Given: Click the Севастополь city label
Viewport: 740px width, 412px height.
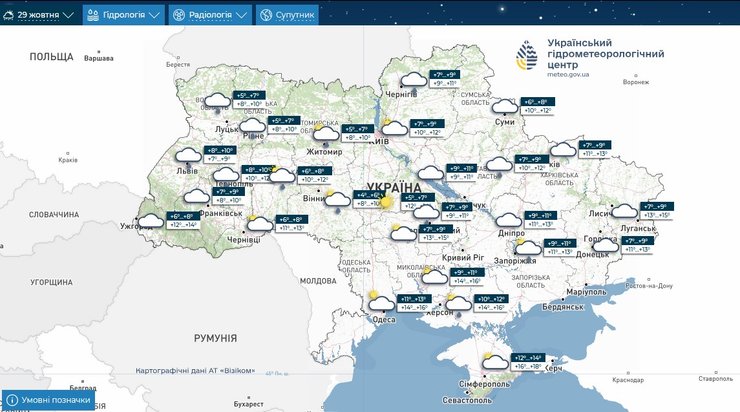Looking at the screenshot, I should tap(467, 400).
